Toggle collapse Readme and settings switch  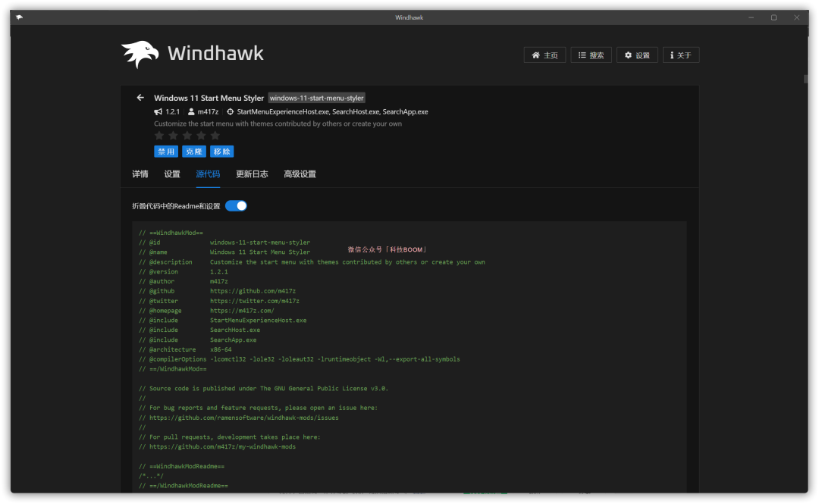[236, 206]
